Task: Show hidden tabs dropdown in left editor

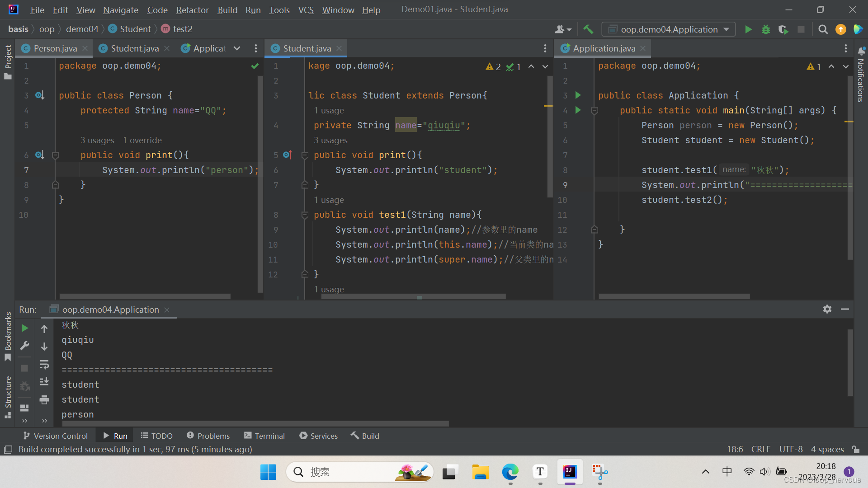Action: [x=237, y=48]
